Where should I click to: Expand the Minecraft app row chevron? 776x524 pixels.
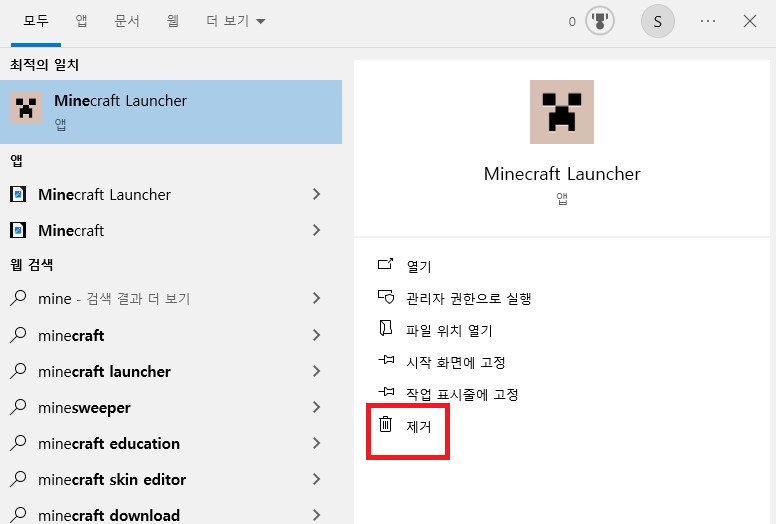[317, 230]
